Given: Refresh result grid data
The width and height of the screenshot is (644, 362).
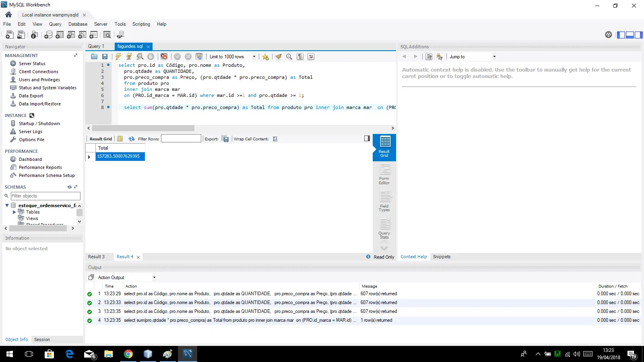Looking at the screenshot, I should [x=132, y=139].
